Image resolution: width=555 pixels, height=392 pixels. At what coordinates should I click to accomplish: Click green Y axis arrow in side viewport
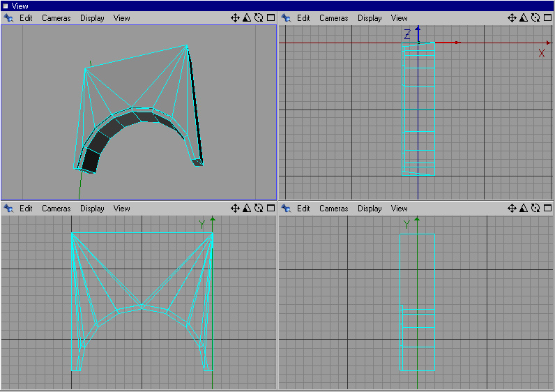[x=417, y=220]
